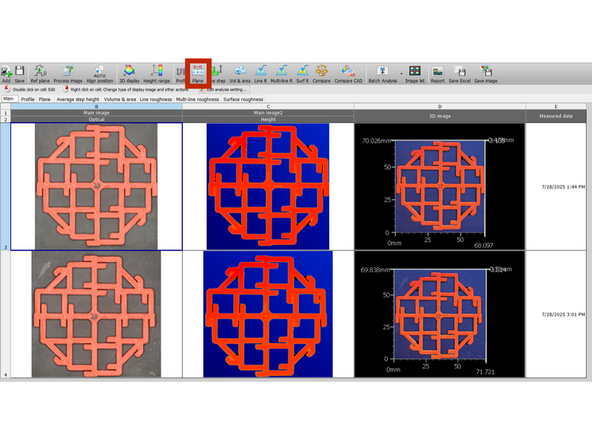Click measured date 7/28/2025 1:44 PM

pos(563,187)
